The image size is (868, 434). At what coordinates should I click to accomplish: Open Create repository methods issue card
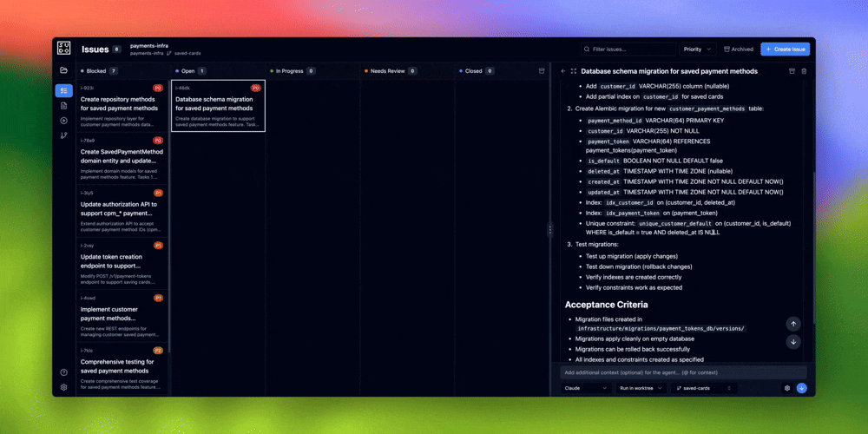point(123,106)
